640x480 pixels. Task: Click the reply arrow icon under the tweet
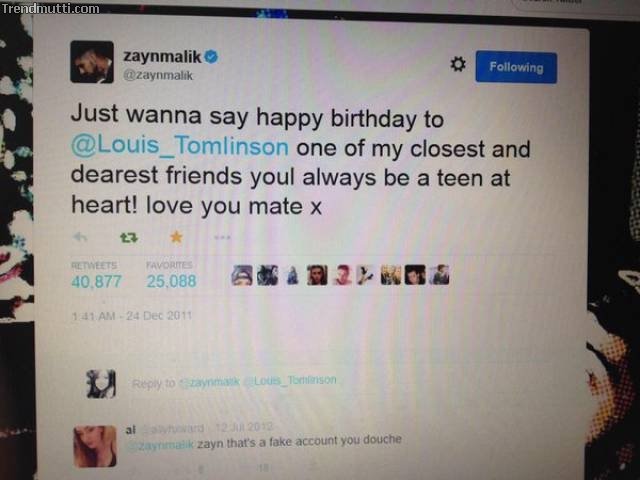[80, 237]
